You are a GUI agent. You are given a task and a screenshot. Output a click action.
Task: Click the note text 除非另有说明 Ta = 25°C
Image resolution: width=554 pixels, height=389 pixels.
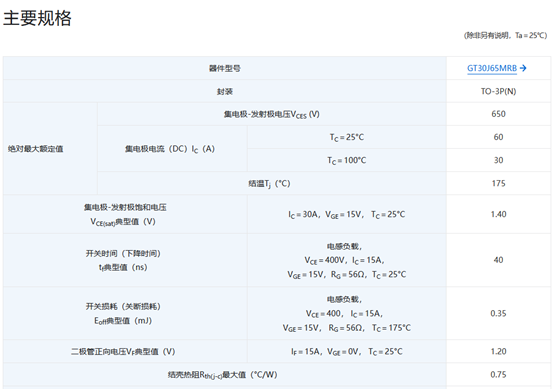pyautogui.click(x=505, y=35)
